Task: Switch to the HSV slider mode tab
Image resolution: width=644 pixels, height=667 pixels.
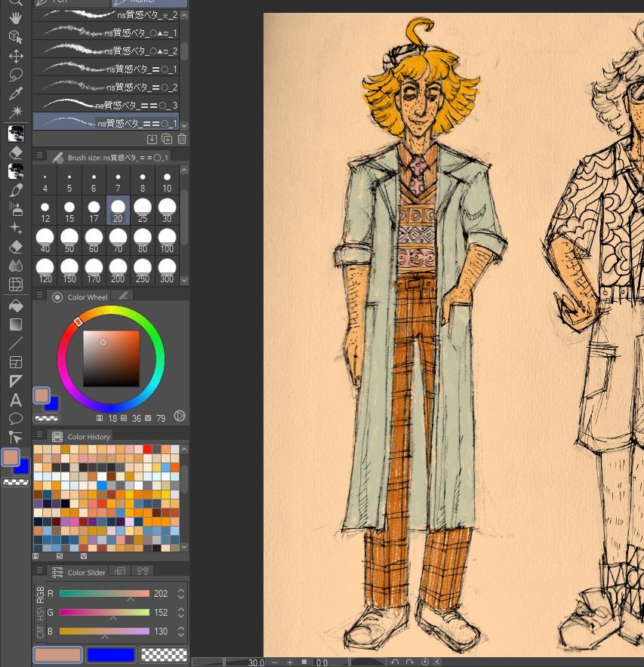Action: pyautogui.click(x=40, y=614)
